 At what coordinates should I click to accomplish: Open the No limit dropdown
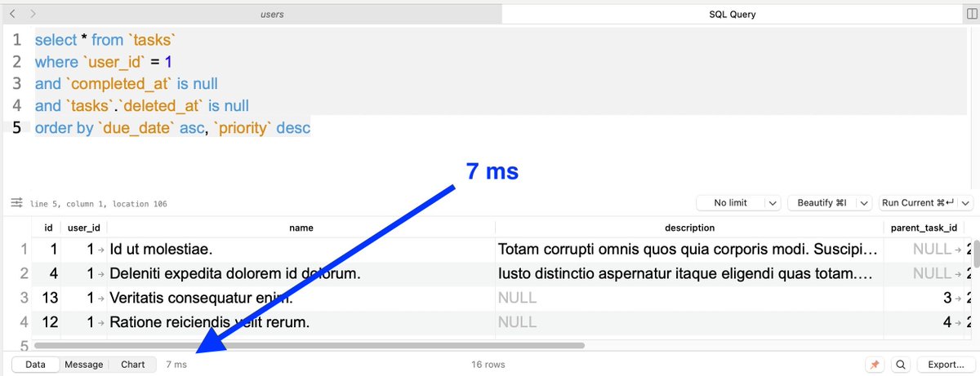point(739,202)
